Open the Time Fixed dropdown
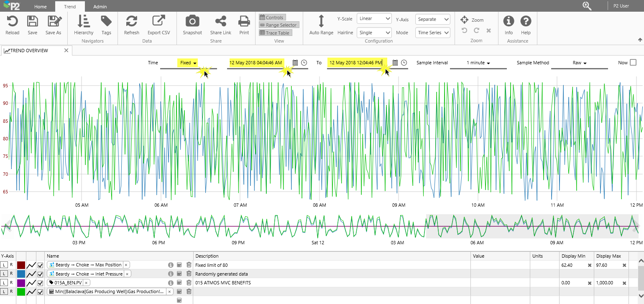This screenshot has height=304, width=644. pyautogui.click(x=188, y=63)
